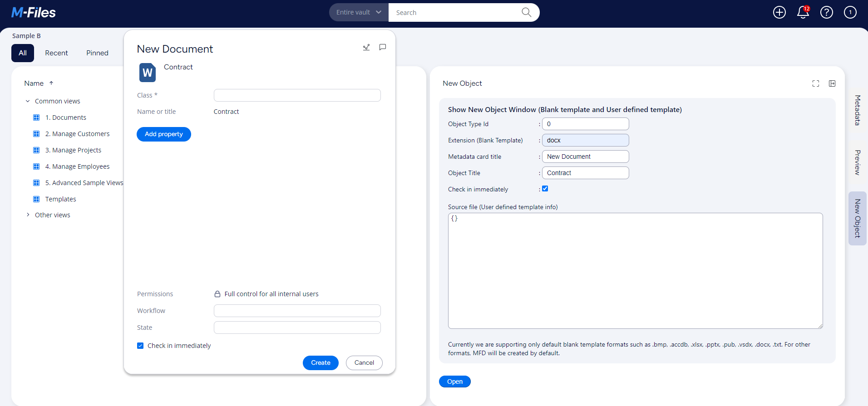Screen dimensions: 868x406
Task: Click the Cancel button
Action: (364, 363)
